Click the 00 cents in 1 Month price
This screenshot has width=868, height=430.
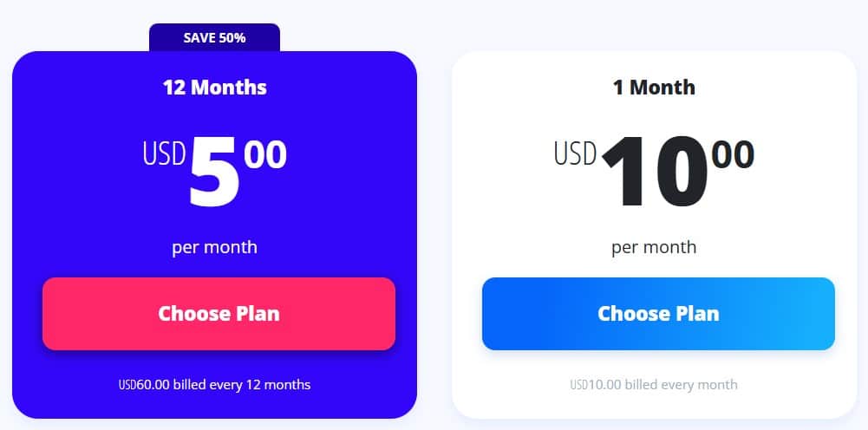coord(733,154)
